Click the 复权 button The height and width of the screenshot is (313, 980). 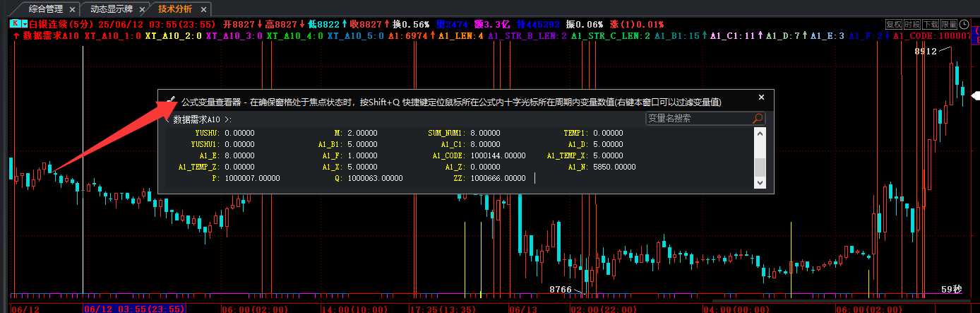[x=894, y=24]
